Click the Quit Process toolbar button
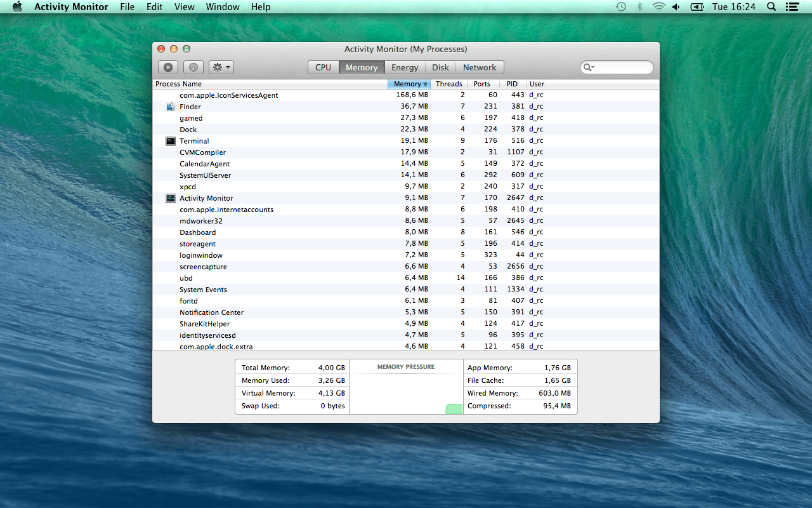Screen dimensions: 812x508 [167, 67]
